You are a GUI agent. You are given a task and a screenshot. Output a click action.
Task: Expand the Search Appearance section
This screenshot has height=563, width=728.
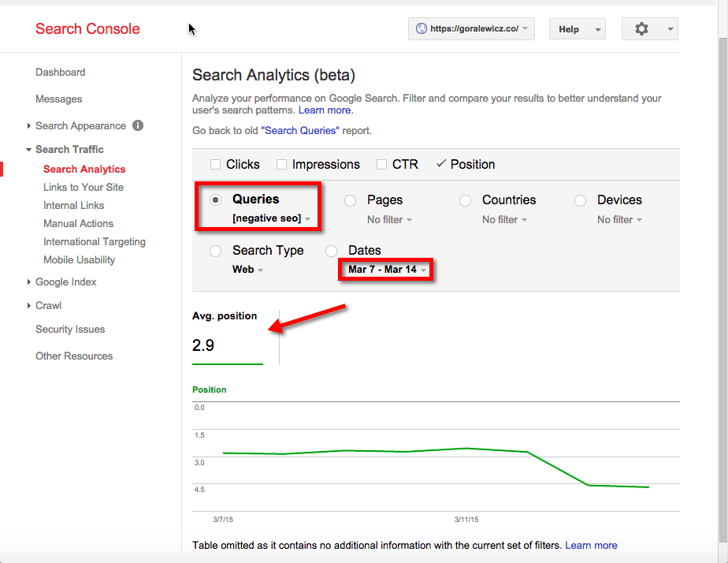pyautogui.click(x=29, y=125)
